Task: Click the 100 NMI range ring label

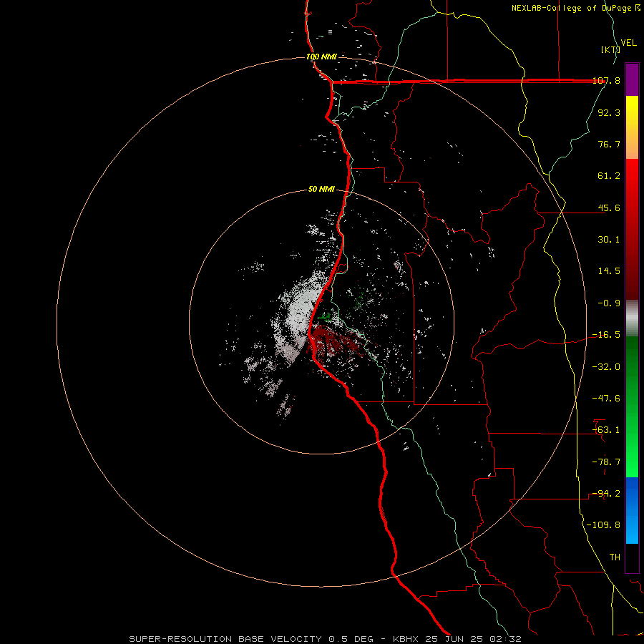Action: coord(321,57)
